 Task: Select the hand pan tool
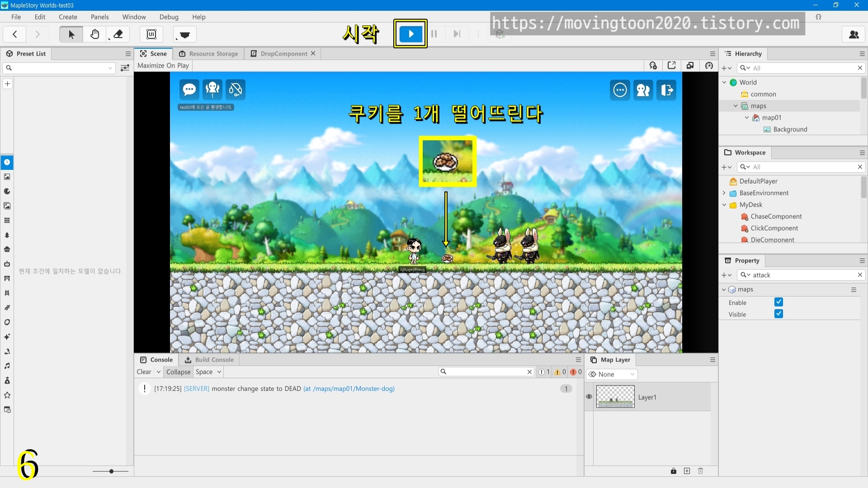coord(94,34)
